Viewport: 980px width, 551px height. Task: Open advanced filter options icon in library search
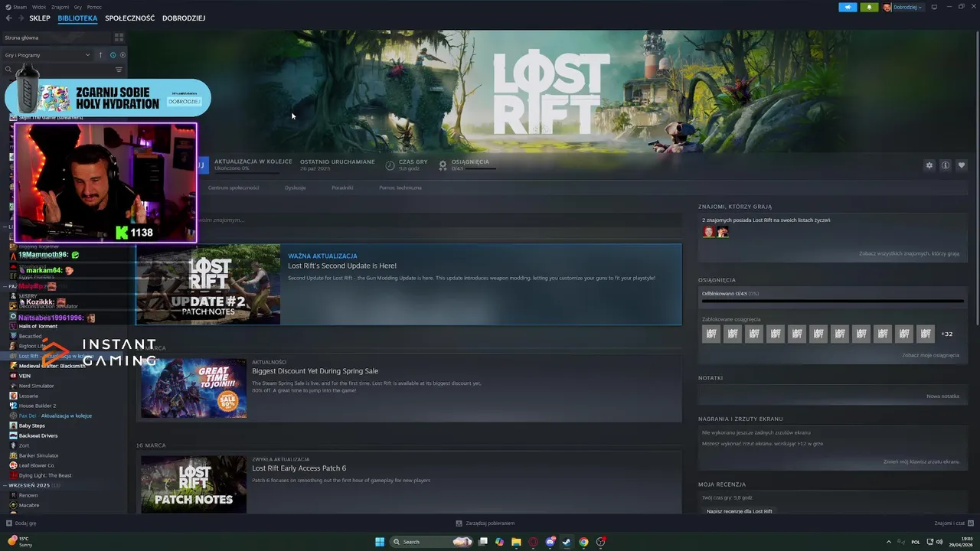pos(119,70)
